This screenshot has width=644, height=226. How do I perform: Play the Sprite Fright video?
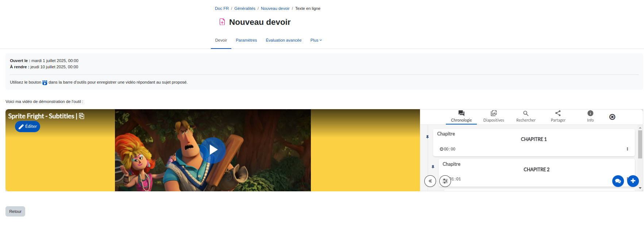pos(213,150)
